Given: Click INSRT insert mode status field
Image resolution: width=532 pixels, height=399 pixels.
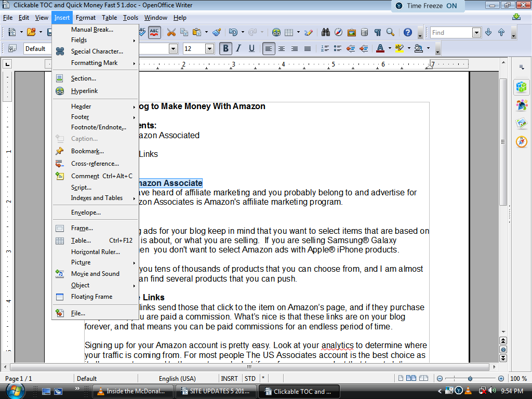Looking at the screenshot, I should click(229, 378).
